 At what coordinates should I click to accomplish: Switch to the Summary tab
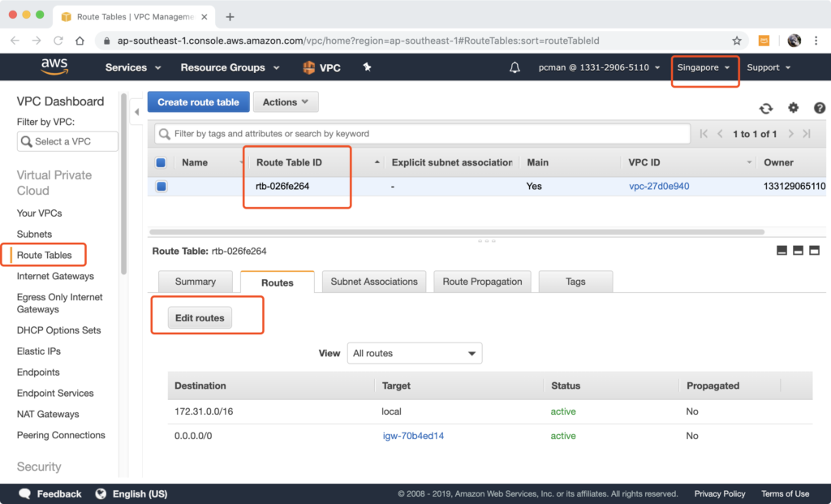coord(196,282)
